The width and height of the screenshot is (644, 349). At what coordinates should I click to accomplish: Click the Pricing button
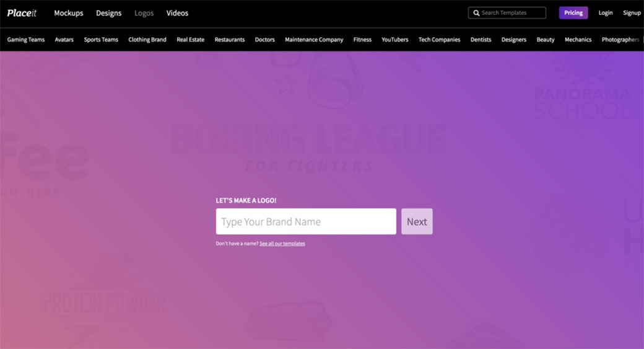[573, 13]
